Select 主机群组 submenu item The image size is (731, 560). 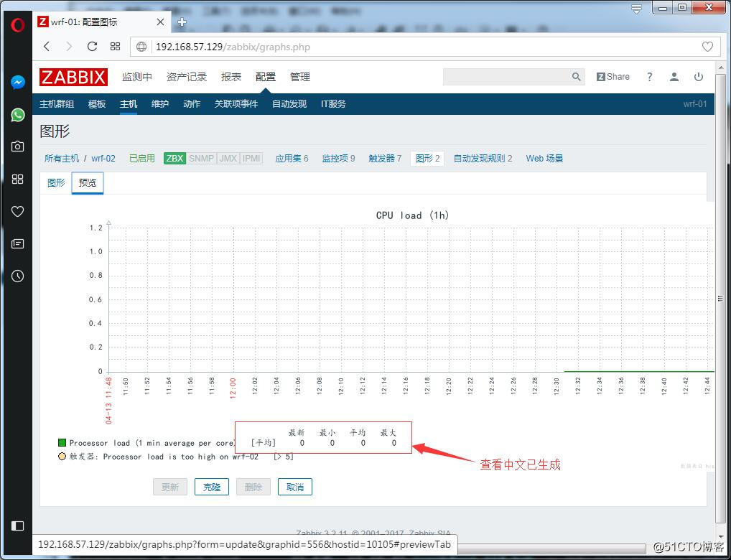[57, 104]
